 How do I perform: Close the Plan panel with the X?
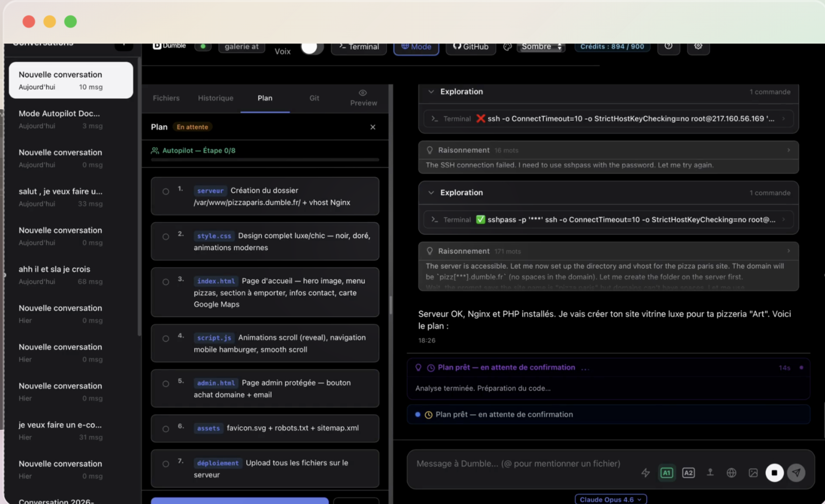click(373, 127)
